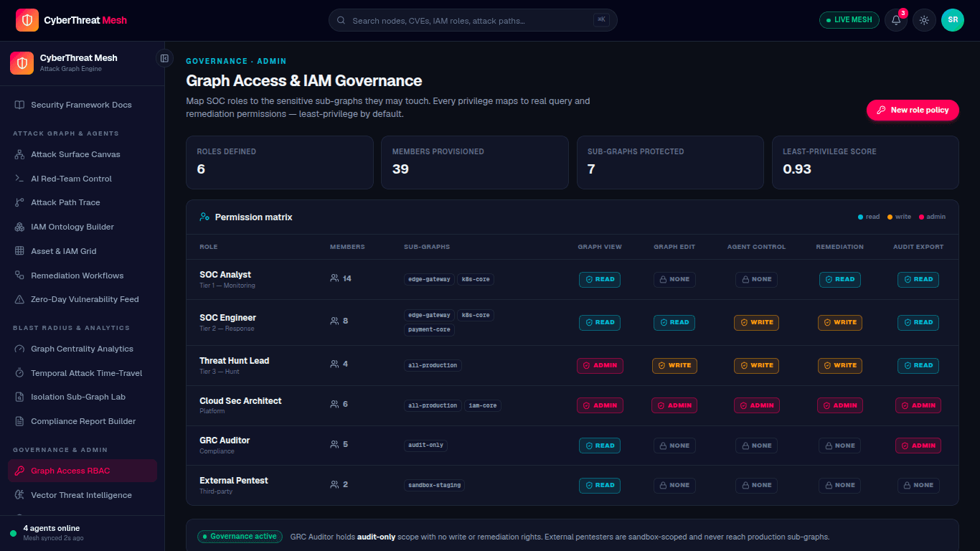Click the read legend cyan dot
This screenshot has height=551, width=980.
pyautogui.click(x=860, y=217)
